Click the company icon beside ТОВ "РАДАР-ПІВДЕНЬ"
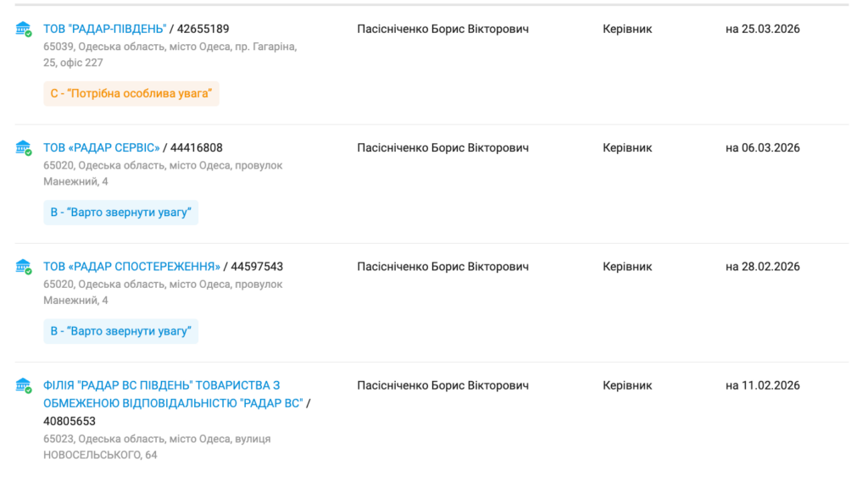The width and height of the screenshot is (868, 498). coord(24,30)
